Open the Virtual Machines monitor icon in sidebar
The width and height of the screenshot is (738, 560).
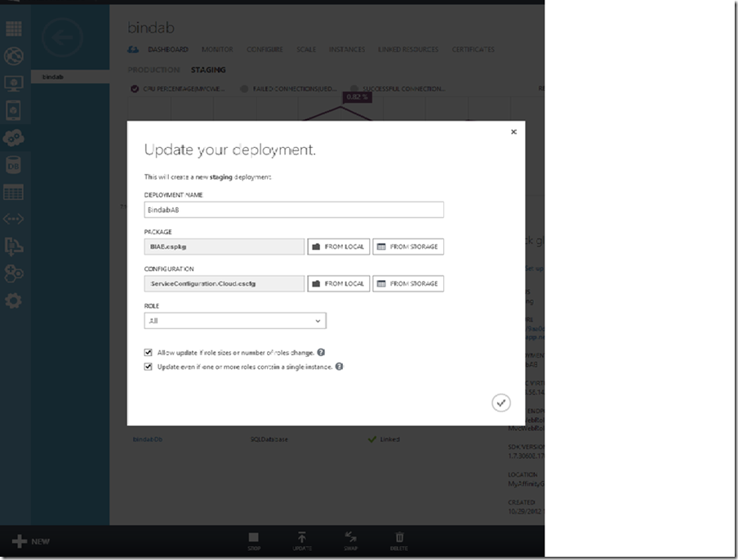point(14,84)
